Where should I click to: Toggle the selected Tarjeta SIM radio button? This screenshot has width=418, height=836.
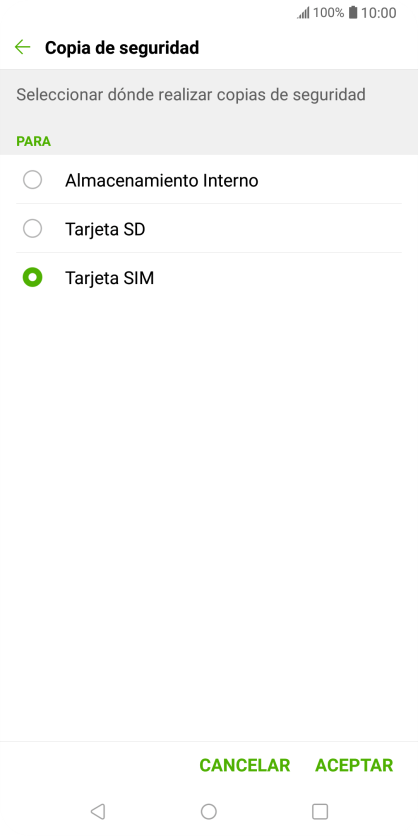pyautogui.click(x=33, y=278)
